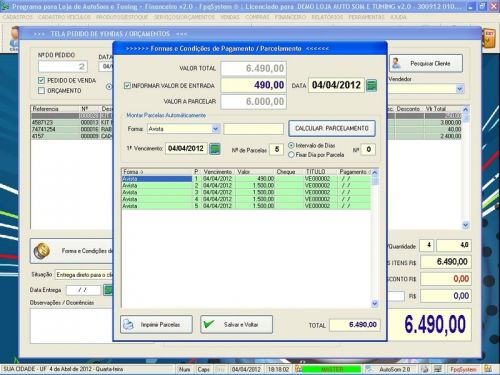Click the TITULO column header

[320, 172]
